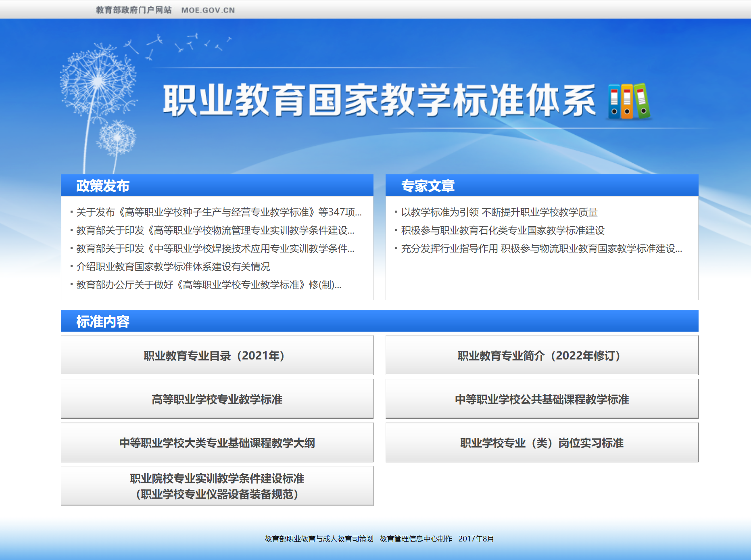
Task: Read article 以教学标准为引领 不断提升职业学校教学质量
Action: click(x=499, y=212)
